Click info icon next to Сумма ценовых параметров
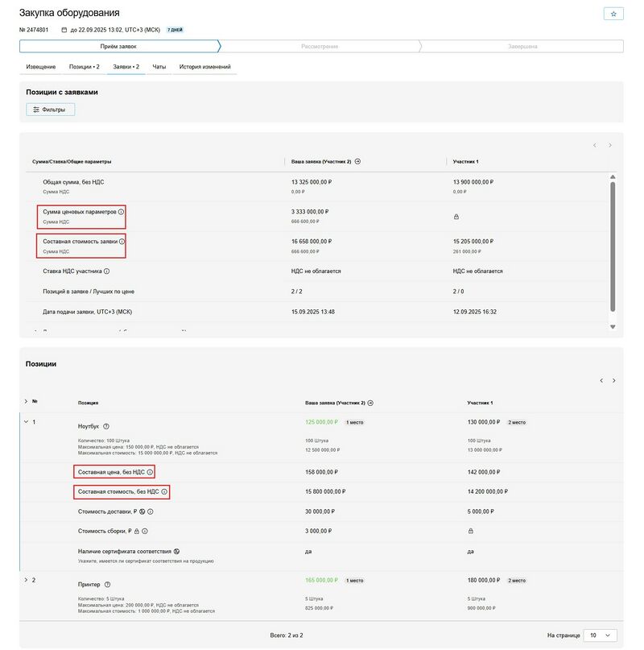This screenshot has height=650, width=644. 122,212
